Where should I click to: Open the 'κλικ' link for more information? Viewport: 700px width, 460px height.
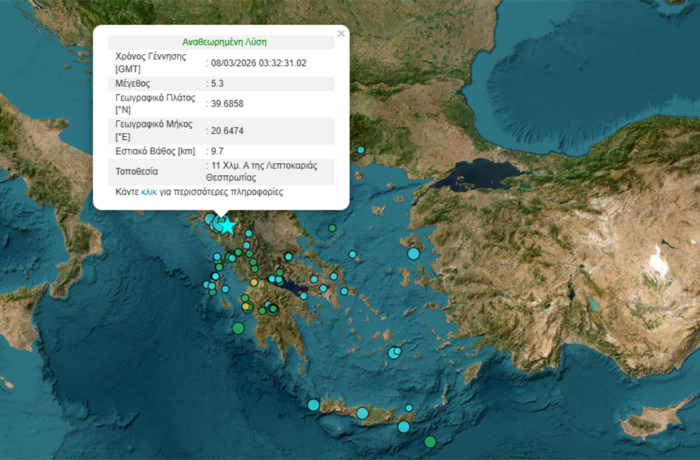(149, 190)
